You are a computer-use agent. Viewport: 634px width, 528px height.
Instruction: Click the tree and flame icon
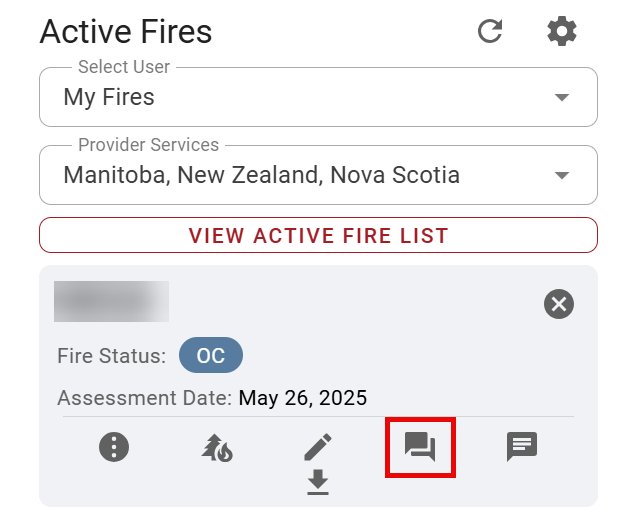tap(217, 447)
